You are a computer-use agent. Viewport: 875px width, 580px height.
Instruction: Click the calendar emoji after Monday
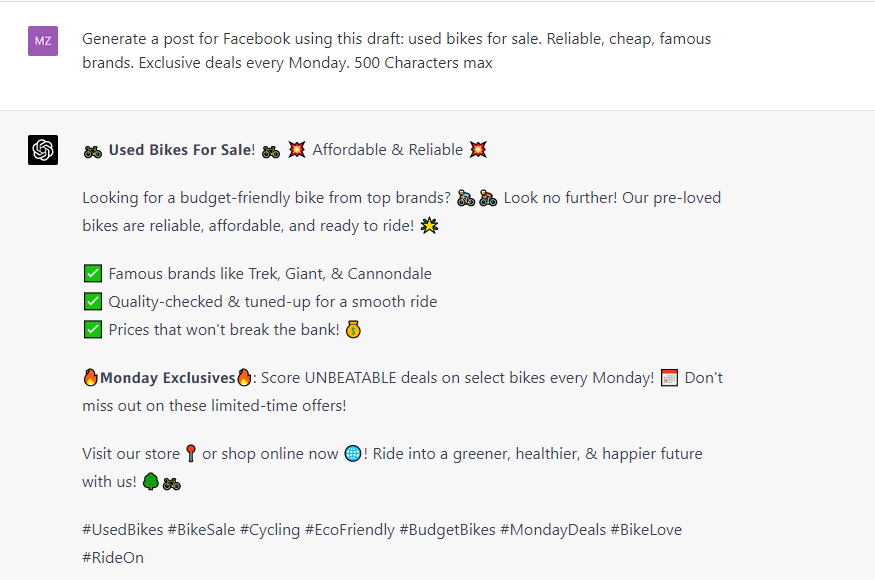point(669,378)
